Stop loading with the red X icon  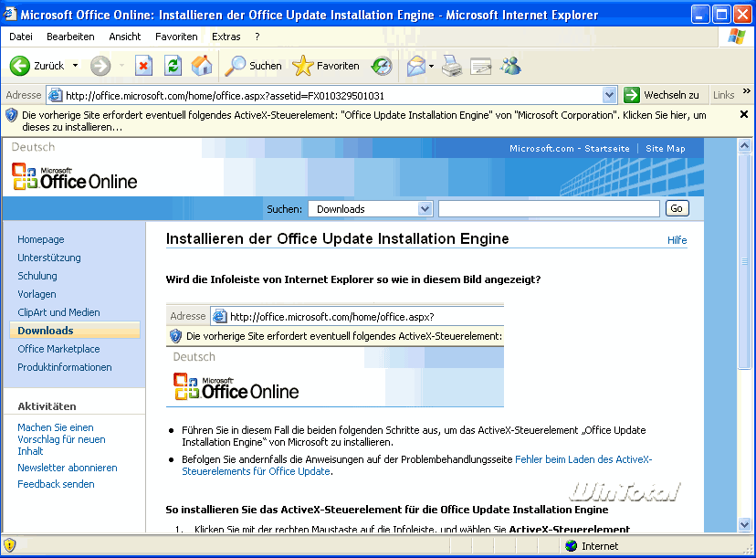[143, 66]
